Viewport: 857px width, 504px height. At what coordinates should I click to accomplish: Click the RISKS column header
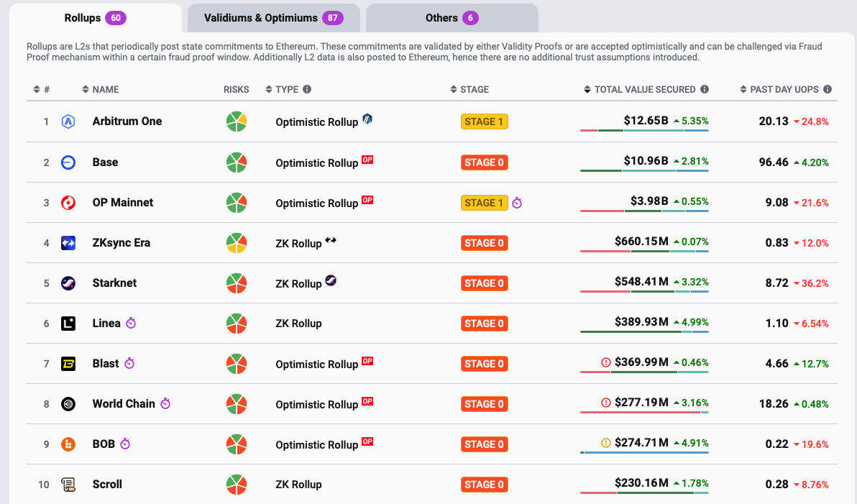(x=236, y=89)
